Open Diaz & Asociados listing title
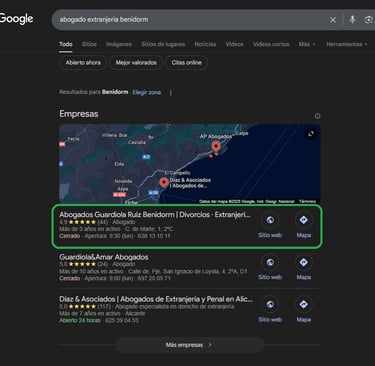 tap(156, 299)
